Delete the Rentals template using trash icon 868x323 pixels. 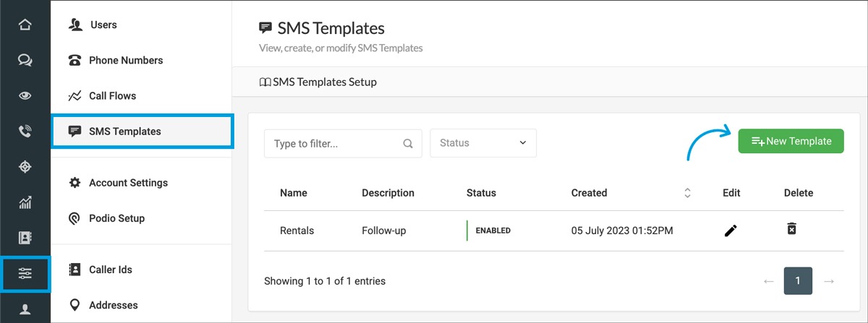point(792,229)
